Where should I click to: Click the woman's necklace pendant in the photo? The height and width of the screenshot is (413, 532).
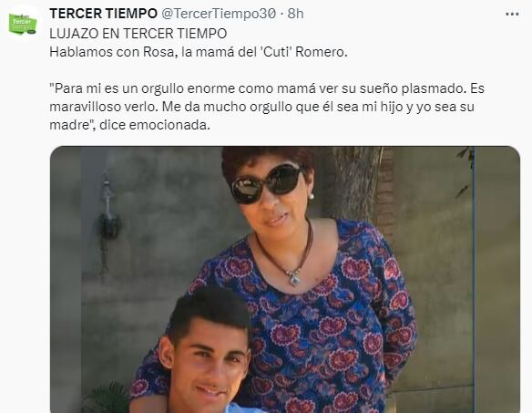coord(294,275)
